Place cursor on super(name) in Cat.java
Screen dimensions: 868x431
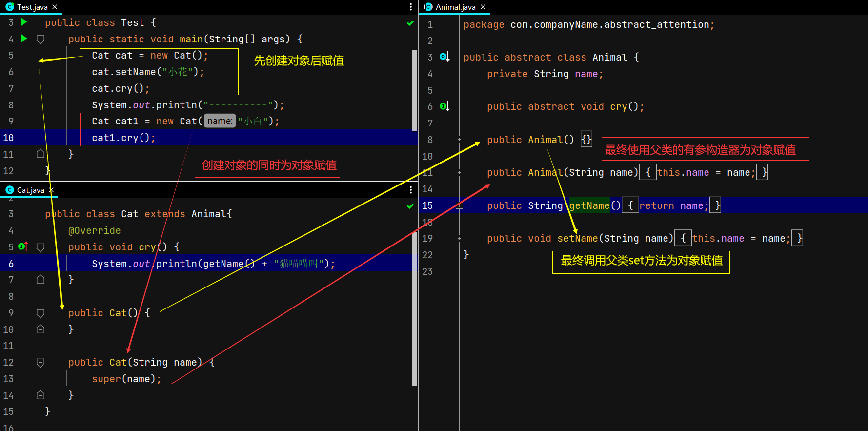tap(126, 379)
